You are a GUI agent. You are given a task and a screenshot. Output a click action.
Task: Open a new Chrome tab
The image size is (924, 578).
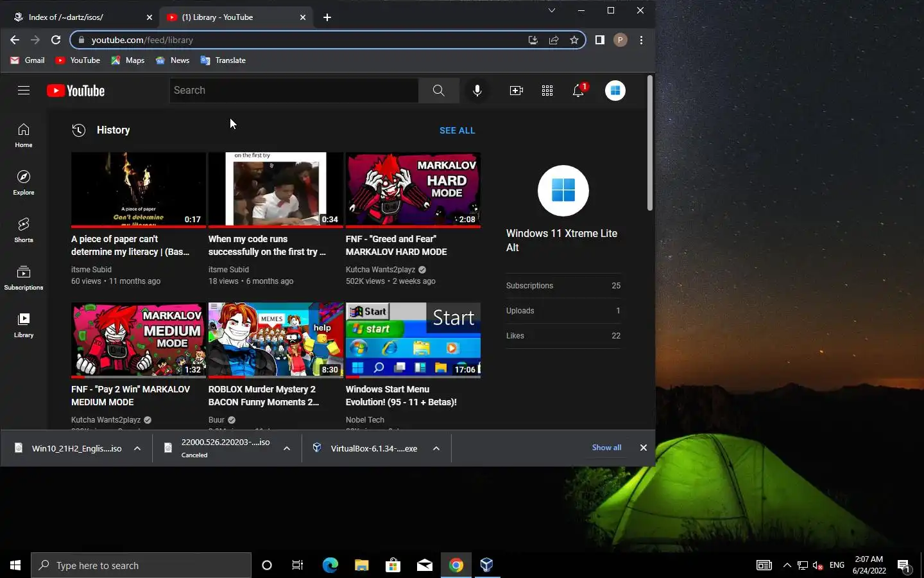point(327,17)
